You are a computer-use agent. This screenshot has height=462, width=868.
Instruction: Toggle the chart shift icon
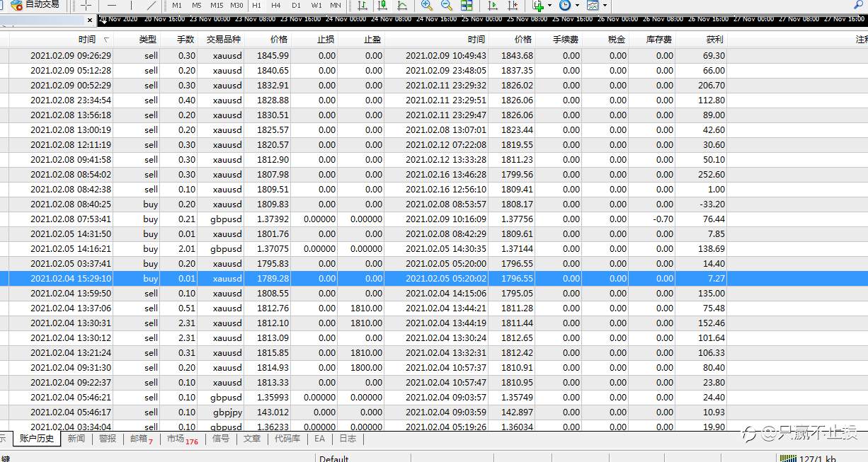click(x=513, y=5)
